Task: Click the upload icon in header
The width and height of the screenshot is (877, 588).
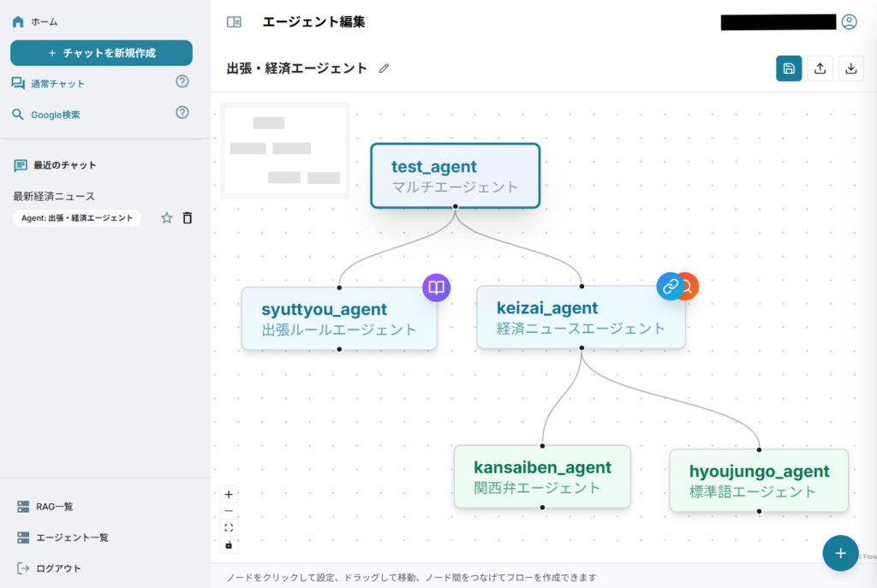Action: point(820,69)
